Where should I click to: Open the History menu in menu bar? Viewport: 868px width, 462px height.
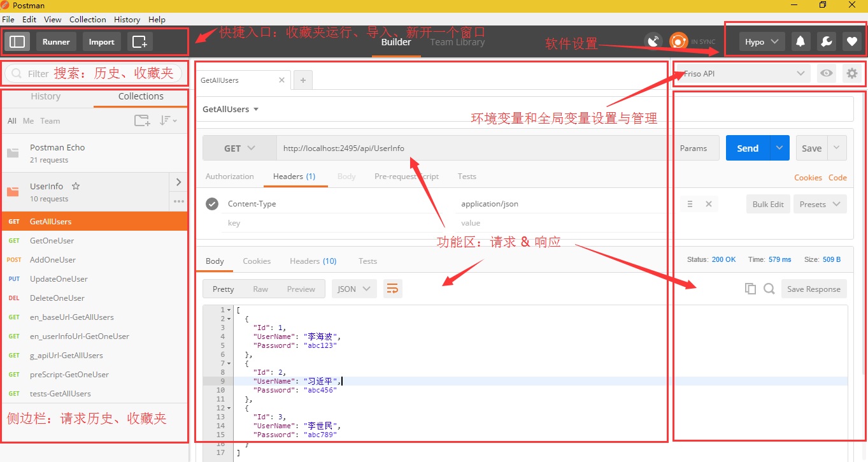tap(127, 19)
